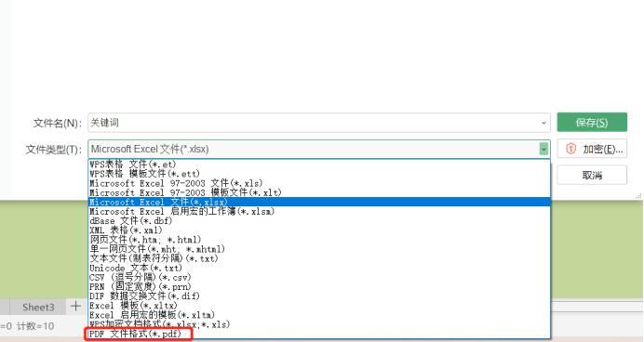
Task: Switch to the Sheet3 tab
Action: point(38,307)
